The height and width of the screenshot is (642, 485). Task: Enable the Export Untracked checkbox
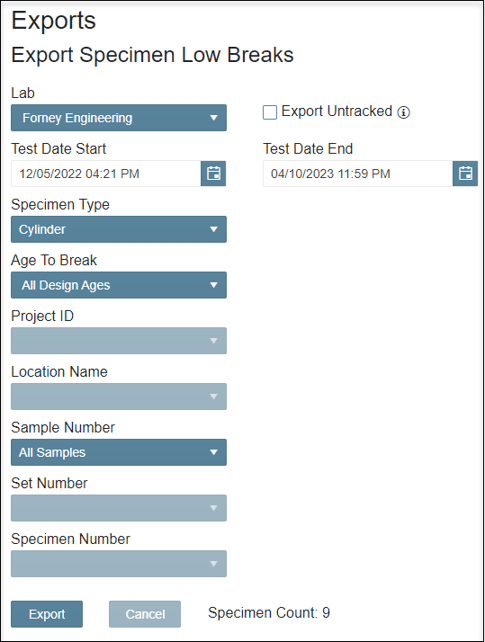(x=270, y=112)
